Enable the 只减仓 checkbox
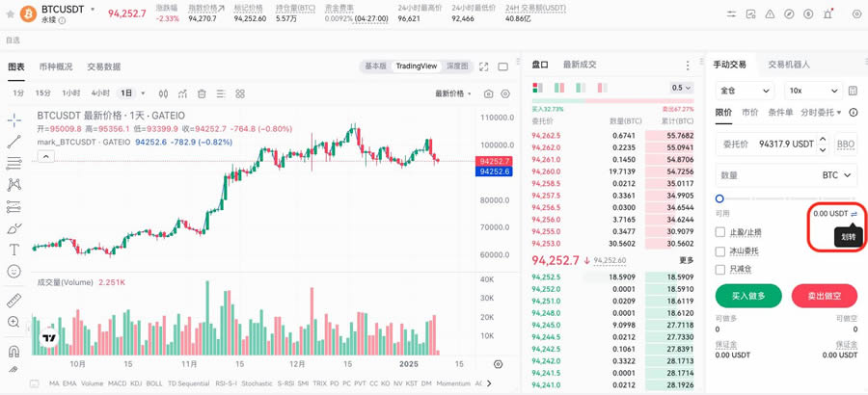This screenshot has width=868, height=395. [x=720, y=270]
